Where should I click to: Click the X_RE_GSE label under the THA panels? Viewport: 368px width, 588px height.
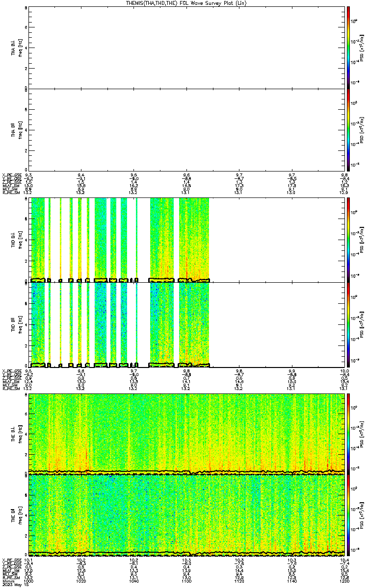(x=11, y=175)
